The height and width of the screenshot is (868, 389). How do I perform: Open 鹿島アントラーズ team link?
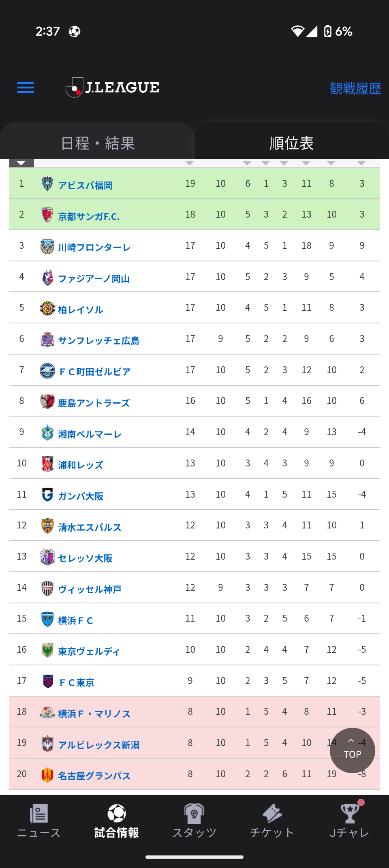pyautogui.click(x=94, y=403)
